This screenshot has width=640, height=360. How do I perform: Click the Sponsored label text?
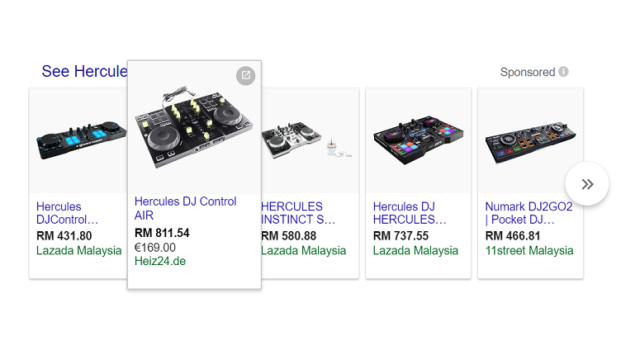coord(527,72)
